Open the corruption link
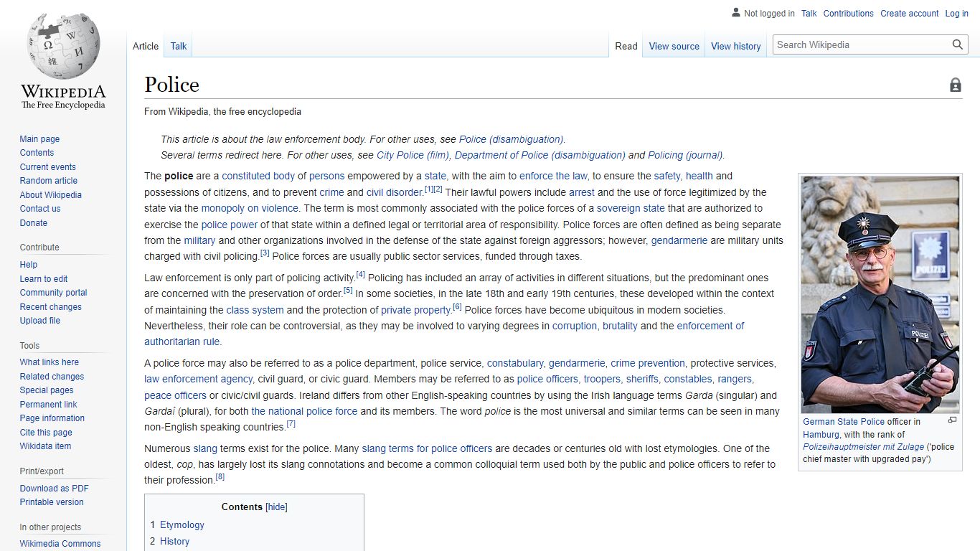This screenshot has height=551, width=980. point(575,326)
